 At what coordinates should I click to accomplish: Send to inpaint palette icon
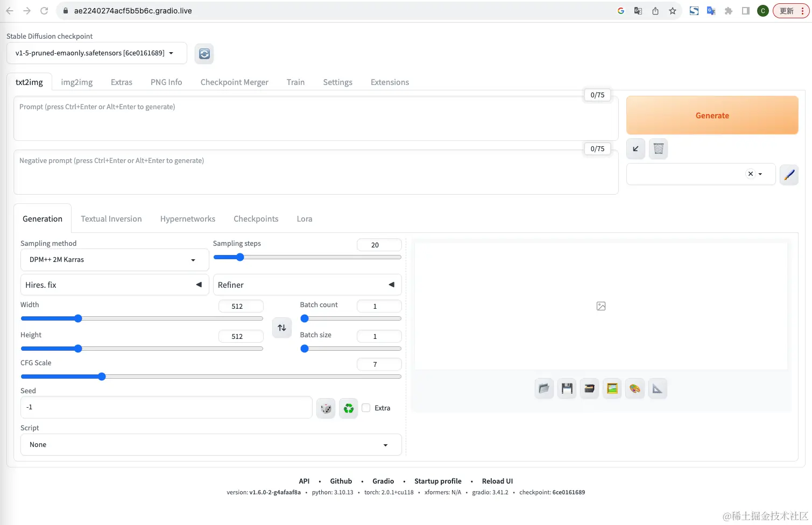point(635,388)
